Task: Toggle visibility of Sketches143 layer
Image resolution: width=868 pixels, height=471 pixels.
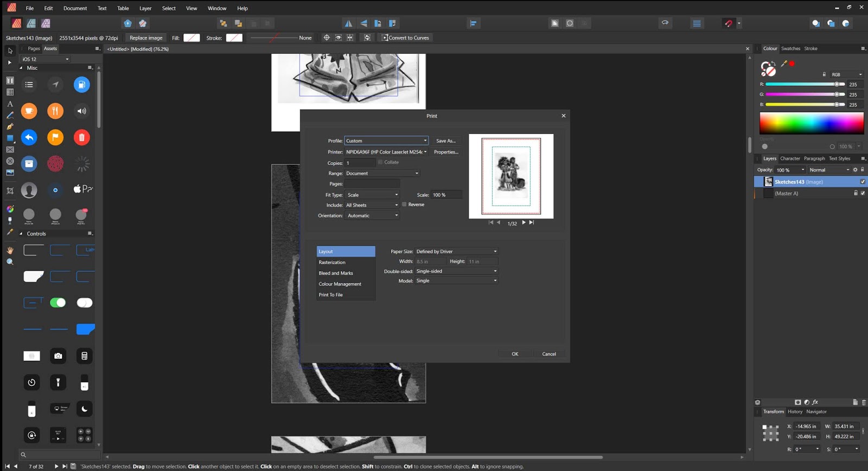Action: (863, 182)
